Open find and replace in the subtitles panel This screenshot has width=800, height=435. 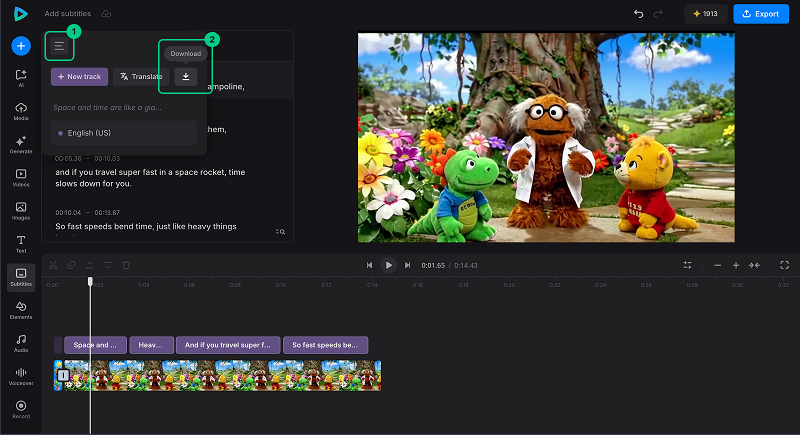tap(281, 232)
